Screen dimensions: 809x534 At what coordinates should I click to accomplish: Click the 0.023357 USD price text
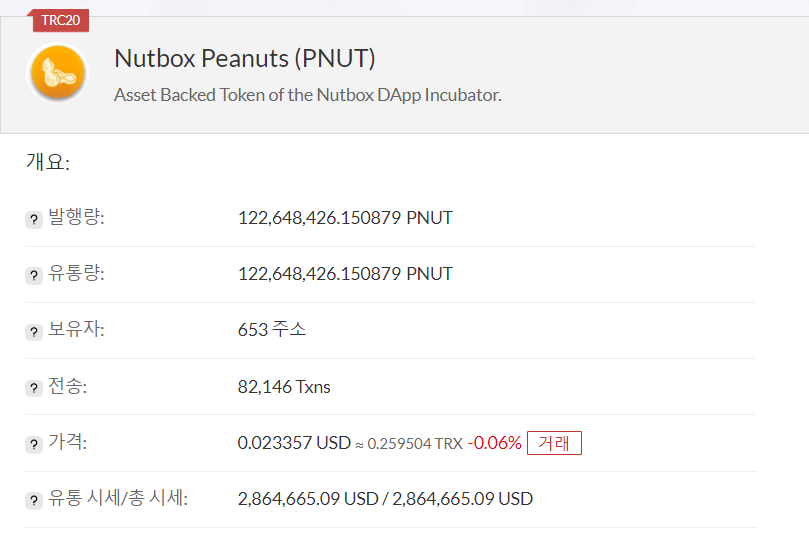click(x=294, y=443)
